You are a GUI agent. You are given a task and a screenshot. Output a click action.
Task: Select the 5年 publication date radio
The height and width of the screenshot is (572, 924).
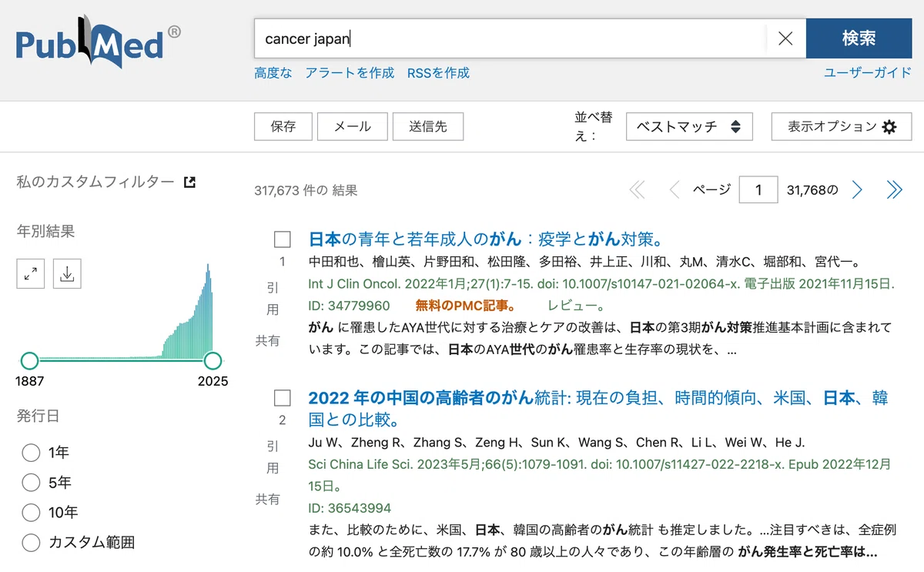(x=31, y=483)
